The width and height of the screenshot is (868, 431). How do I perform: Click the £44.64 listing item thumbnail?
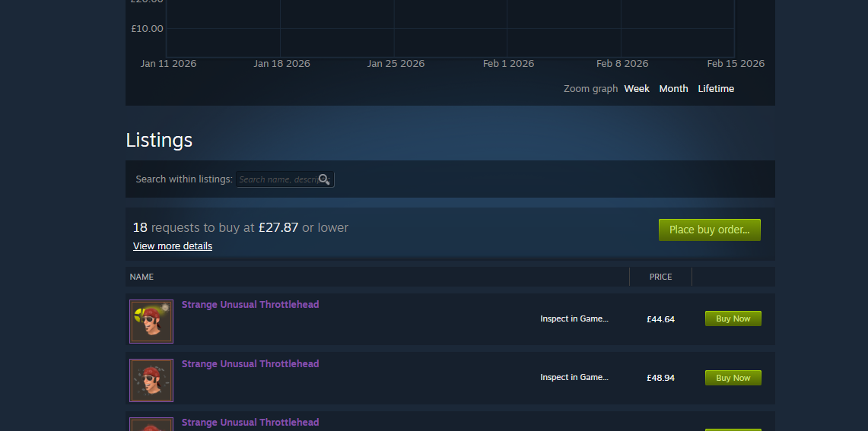click(151, 322)
